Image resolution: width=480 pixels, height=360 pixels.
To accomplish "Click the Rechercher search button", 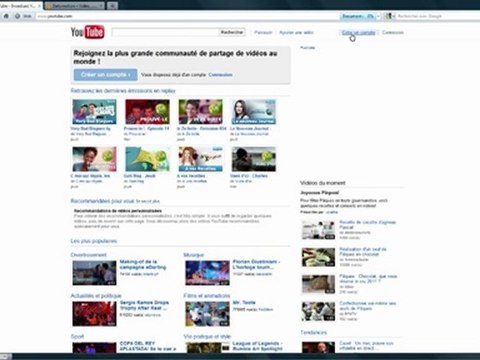I will point(232,32).
